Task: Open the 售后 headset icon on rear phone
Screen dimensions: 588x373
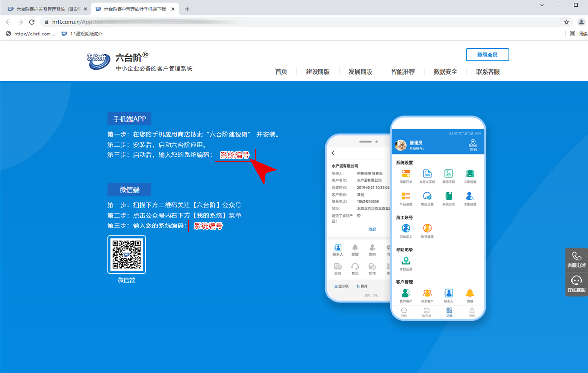Action: pyautogui.click(x=355, y=266)
